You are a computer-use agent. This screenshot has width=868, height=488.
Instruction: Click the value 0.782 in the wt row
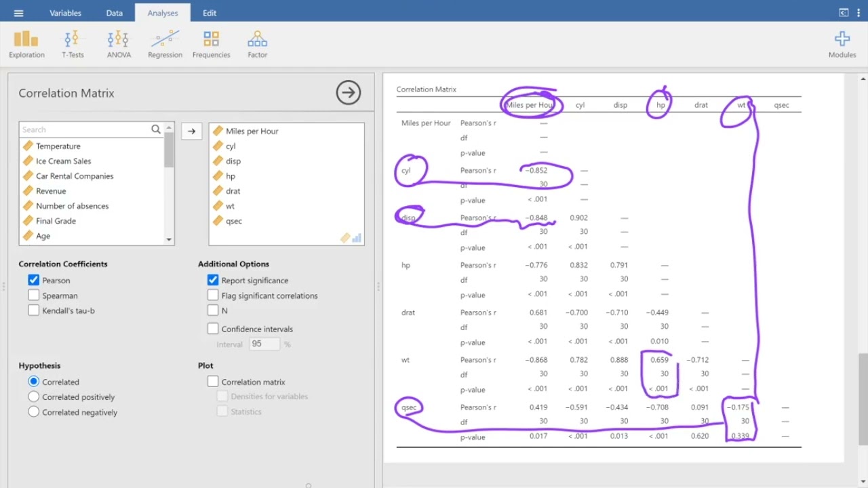579,360
